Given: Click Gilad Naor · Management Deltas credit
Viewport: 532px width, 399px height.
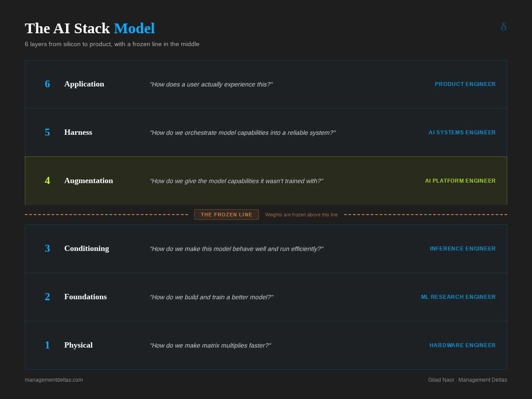Looking at the screenshot, I should [467, 380].
